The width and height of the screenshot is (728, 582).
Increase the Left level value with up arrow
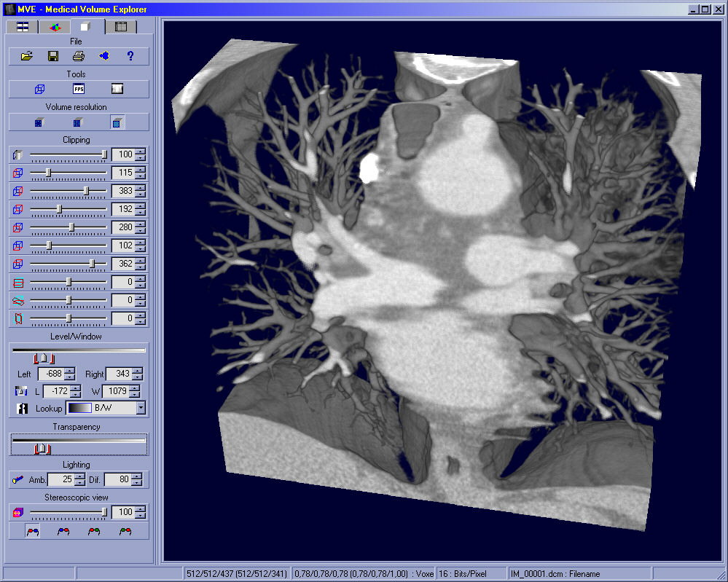click(x=70, y=371)
